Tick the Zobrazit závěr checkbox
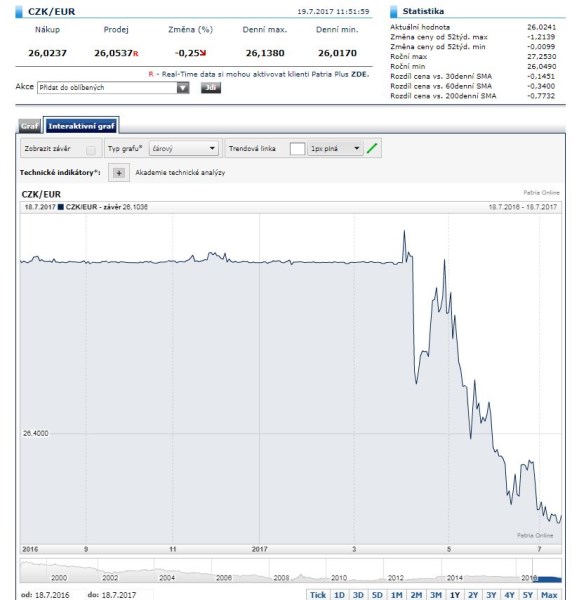Viewport: 572px width, 600px height. click(x=91, y=150)
